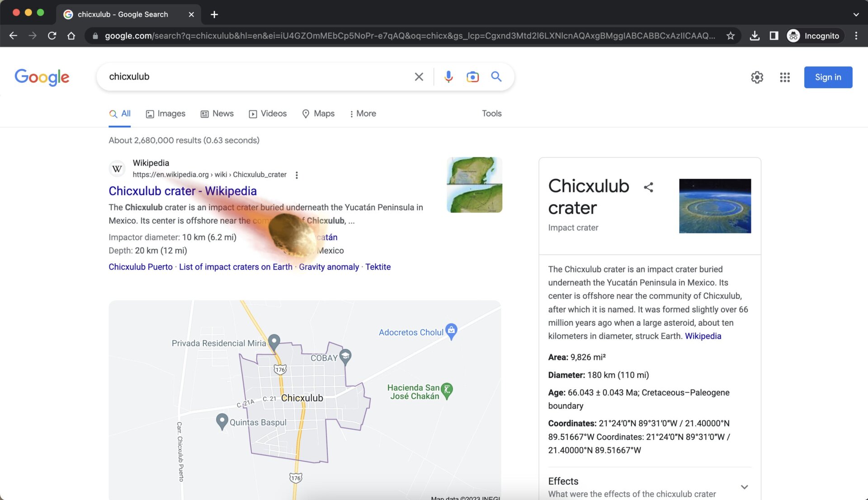Open the browser side panel icon
This screenshot has width=868, height=500.
tap(774, 35)
